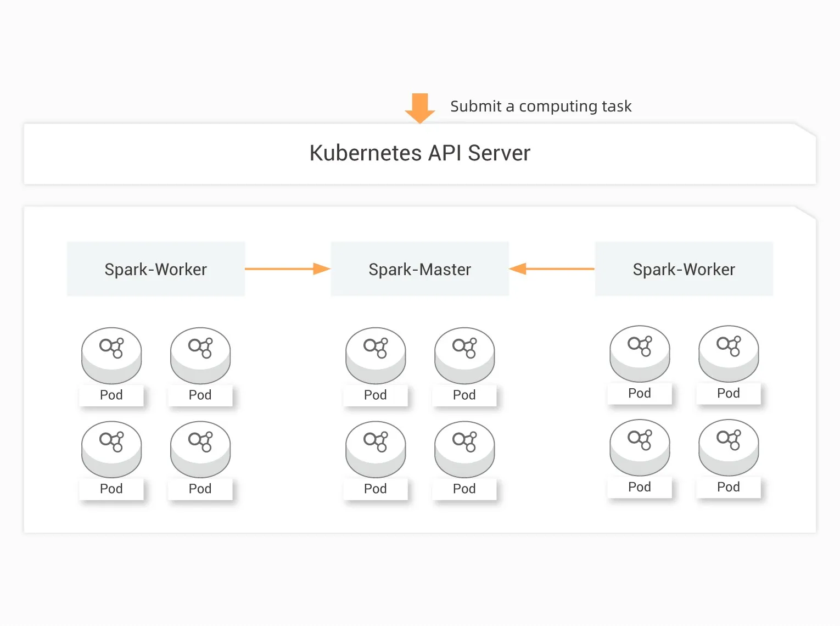Click the Submit a computing task text
This screenshot has width=840, height=626.
point(541,106)
